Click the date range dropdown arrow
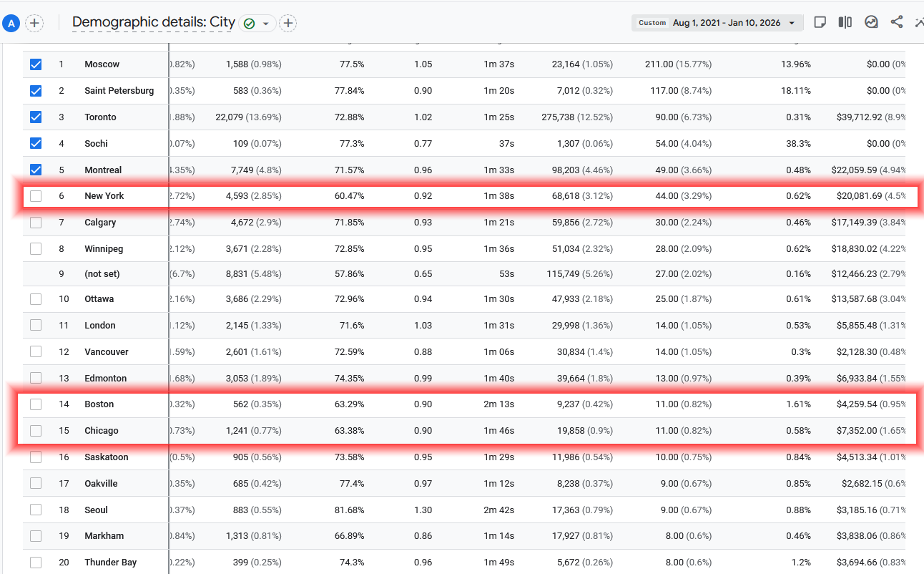The image size is (924, 574). click(x=792, y=23)
